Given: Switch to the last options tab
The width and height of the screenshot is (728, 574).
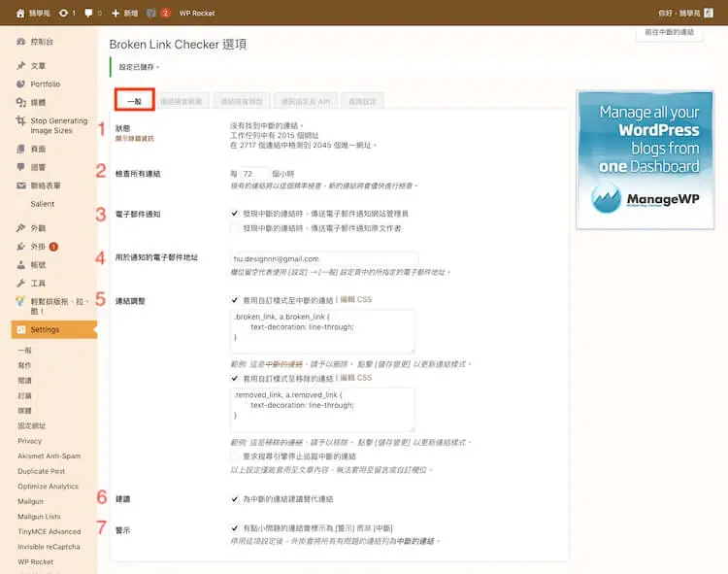Looking at the screenshot, I should [x=362, y=101].
